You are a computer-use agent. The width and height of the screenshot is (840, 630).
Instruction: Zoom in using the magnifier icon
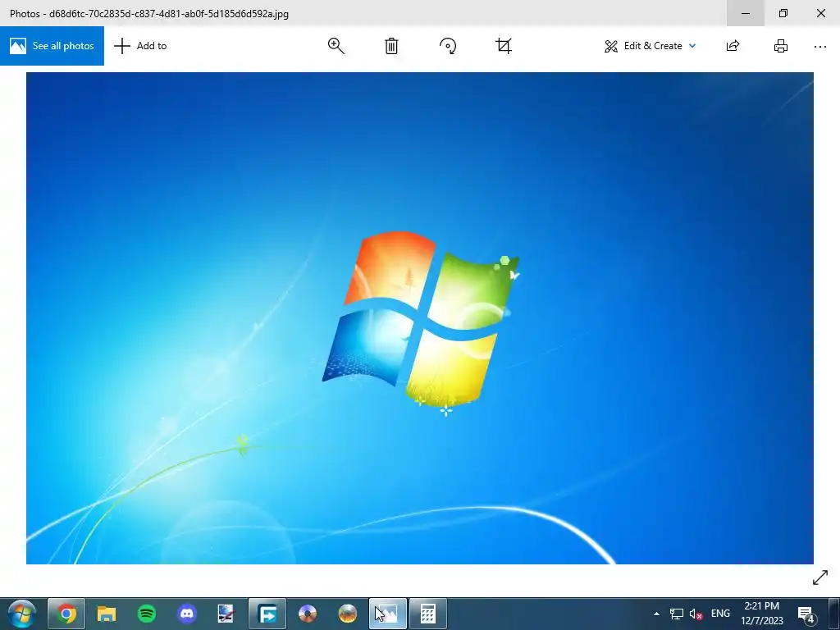click(336, 46)
